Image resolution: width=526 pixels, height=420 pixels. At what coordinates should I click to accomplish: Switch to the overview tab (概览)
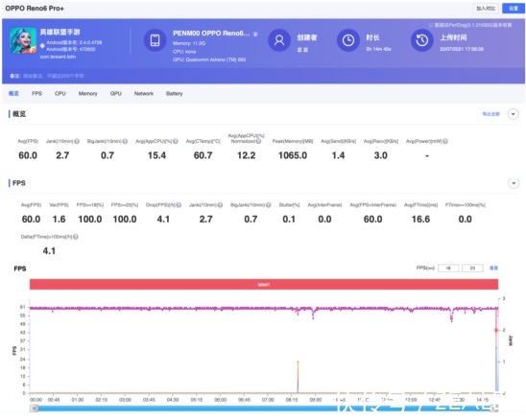[13, 94]
